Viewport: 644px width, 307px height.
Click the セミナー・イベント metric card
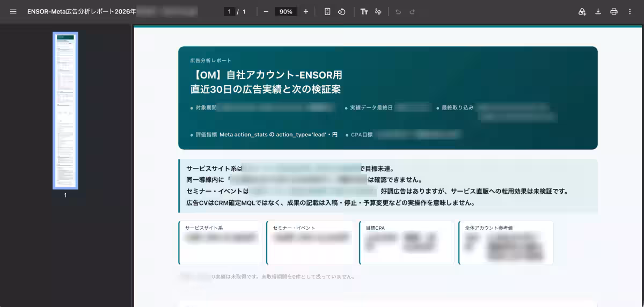(x=310, y=243)
